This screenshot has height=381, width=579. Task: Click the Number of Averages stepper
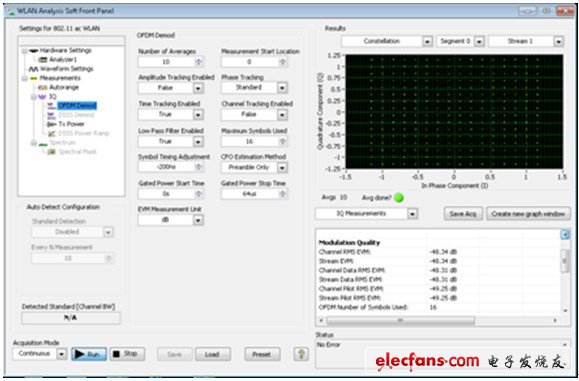point(199,62)
